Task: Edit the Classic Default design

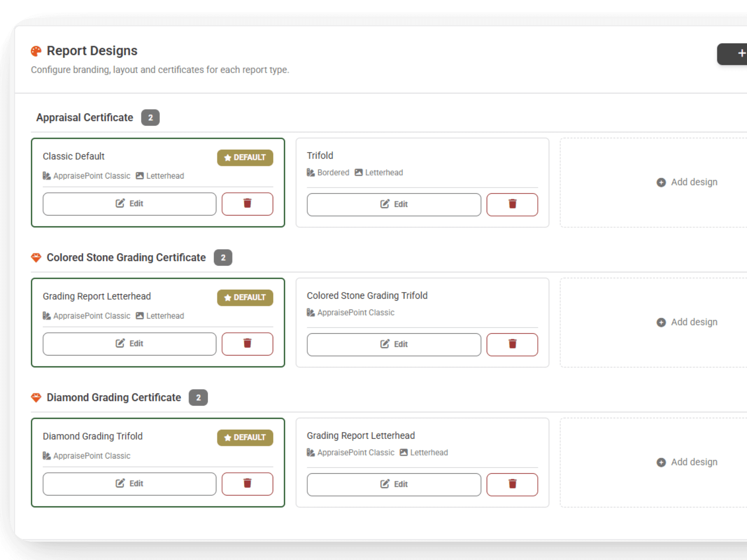Action: (129, 203)
